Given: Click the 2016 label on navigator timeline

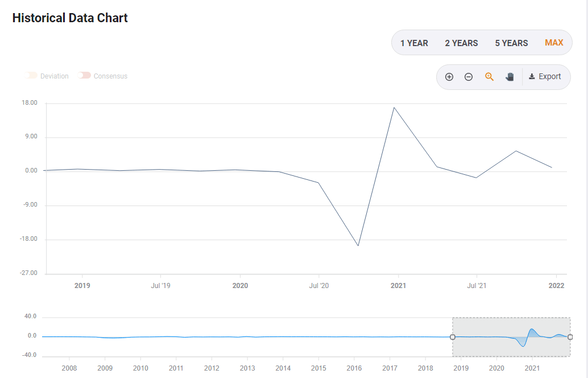Looking at the screenshot, I should (354, 368).
